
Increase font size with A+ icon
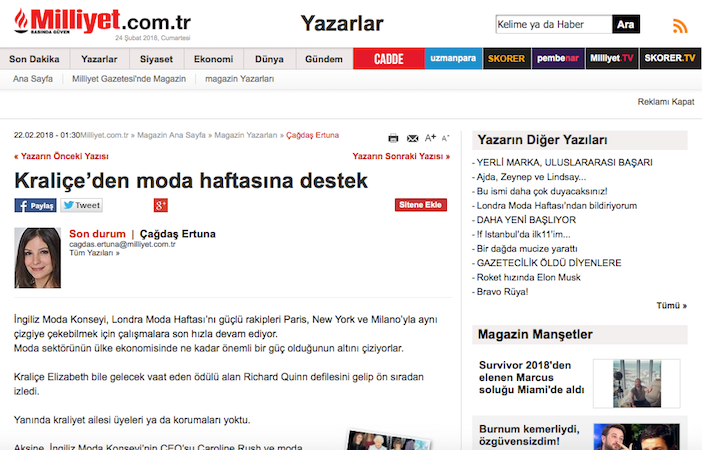pyautogui.click(x=430, y=138)
